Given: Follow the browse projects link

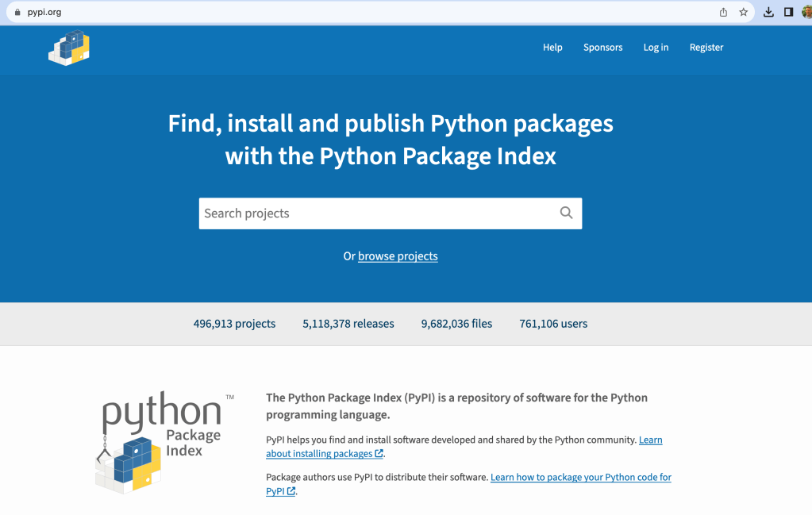Looking at the screenshot, I should point(398,256).
